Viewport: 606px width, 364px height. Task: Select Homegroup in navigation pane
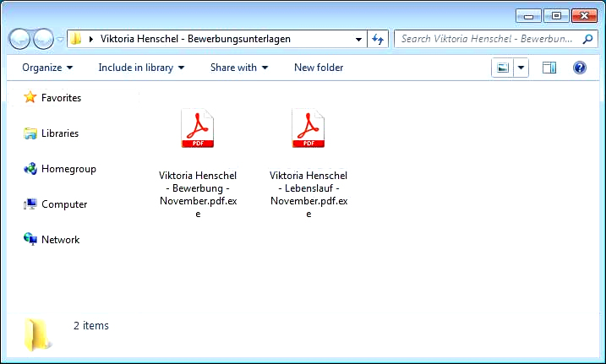(x=68, y=169)
